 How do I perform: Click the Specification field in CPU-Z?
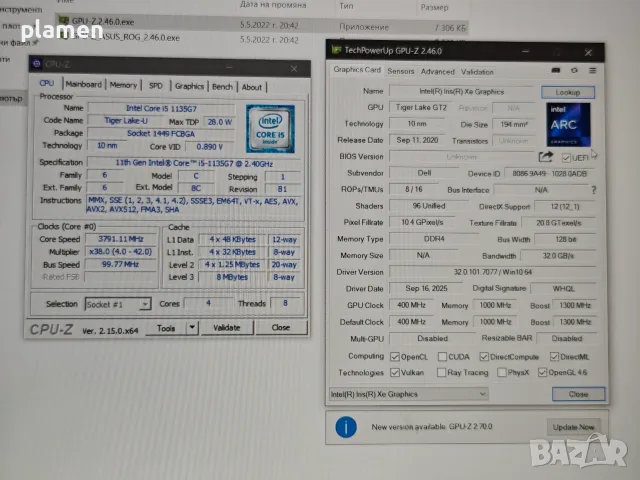pos(194,163)
